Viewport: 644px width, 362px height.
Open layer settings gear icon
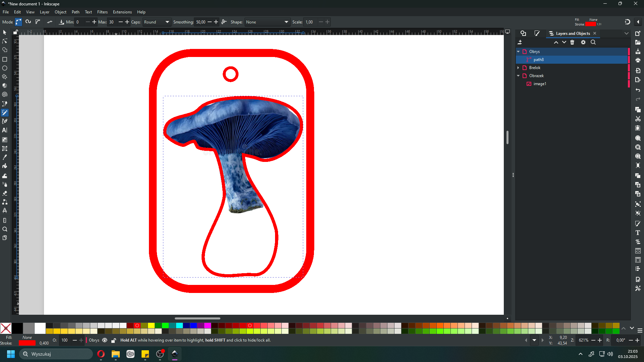click(x=583, y=42)
